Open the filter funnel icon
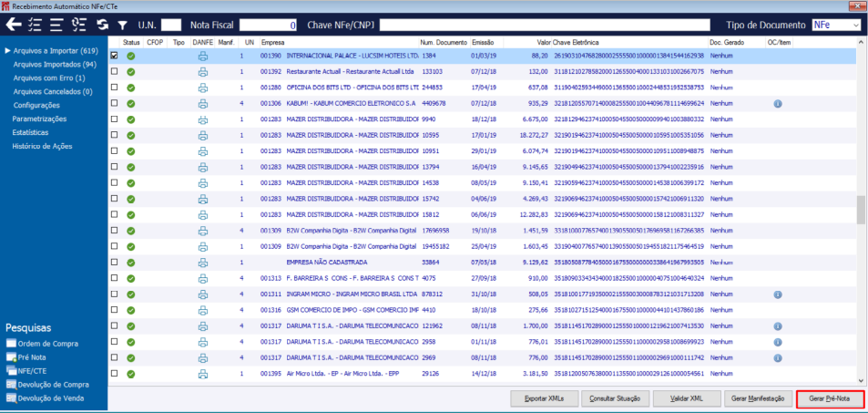868x413 pixels. (123, 26)
